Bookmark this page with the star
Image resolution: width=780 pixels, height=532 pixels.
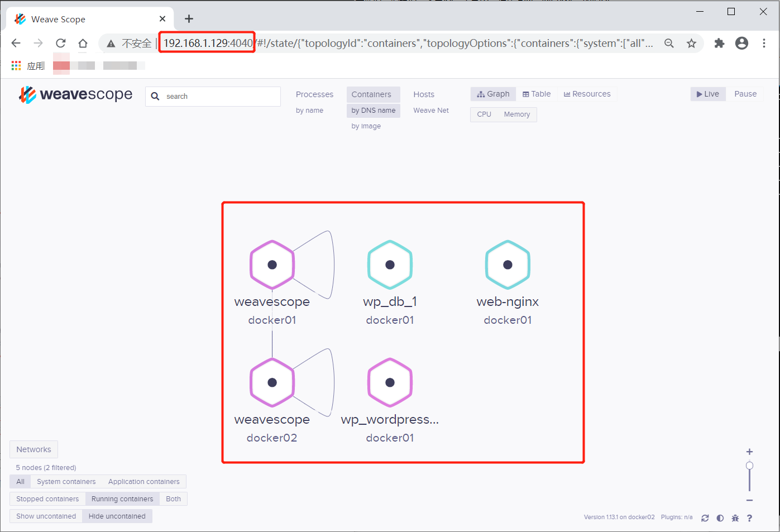[691, 43]
